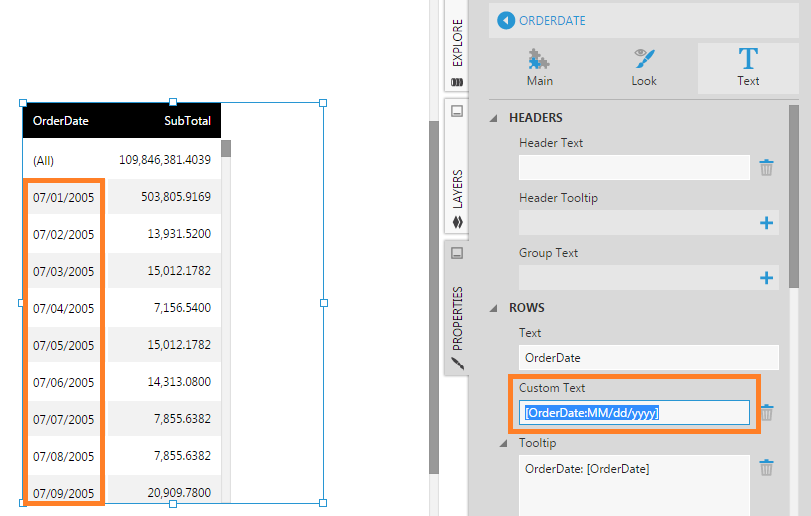Click the Custom Text input field
811x516 pixels.
click(633, 412)
